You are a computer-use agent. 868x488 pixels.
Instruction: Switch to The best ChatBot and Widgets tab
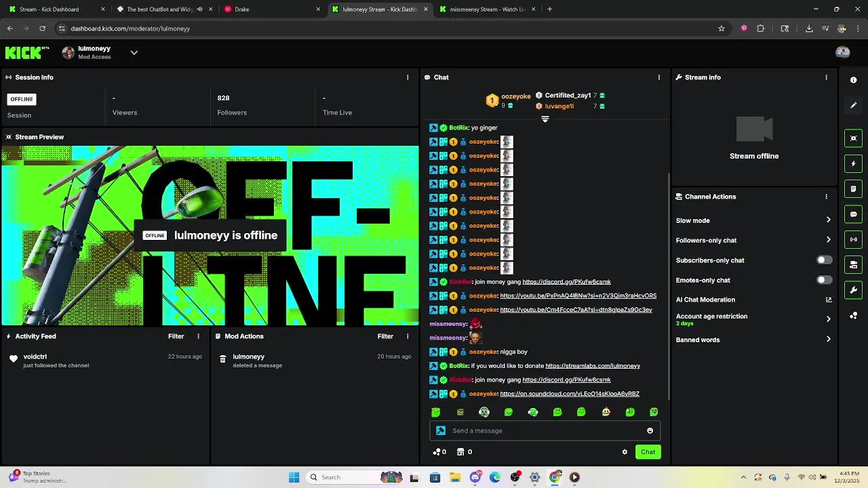coord(163,9)
